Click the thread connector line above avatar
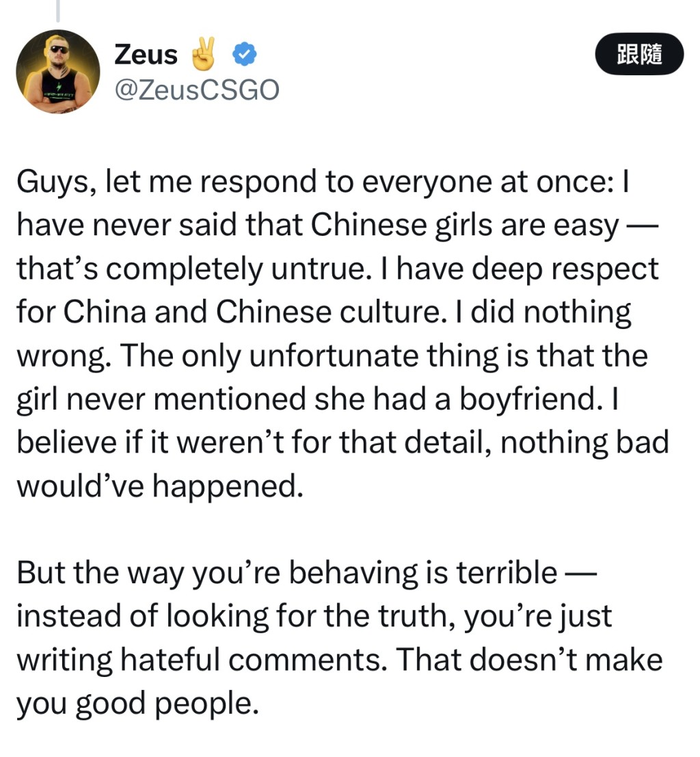The width and height of the screenshot is (700, 757). click(58, 10)
